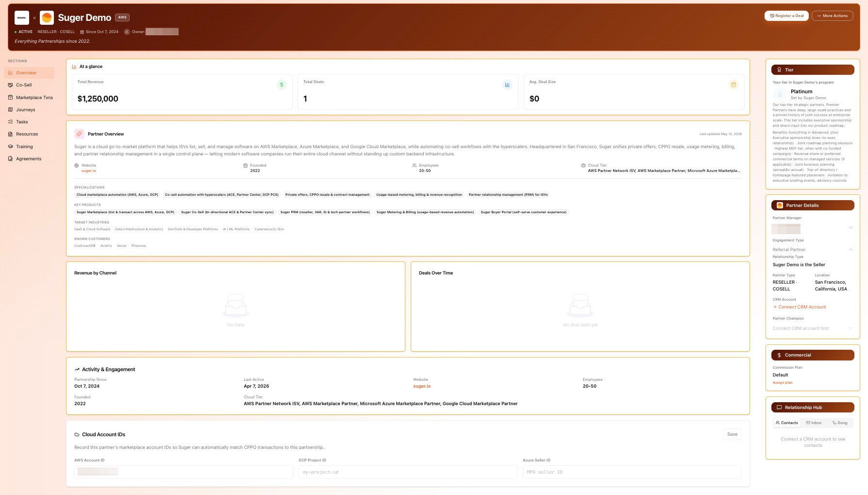The width and height of the screenshot is (868, 495).
Task: Click the Suger Metering & Billing tag
Action: click(x=425, y=212)
